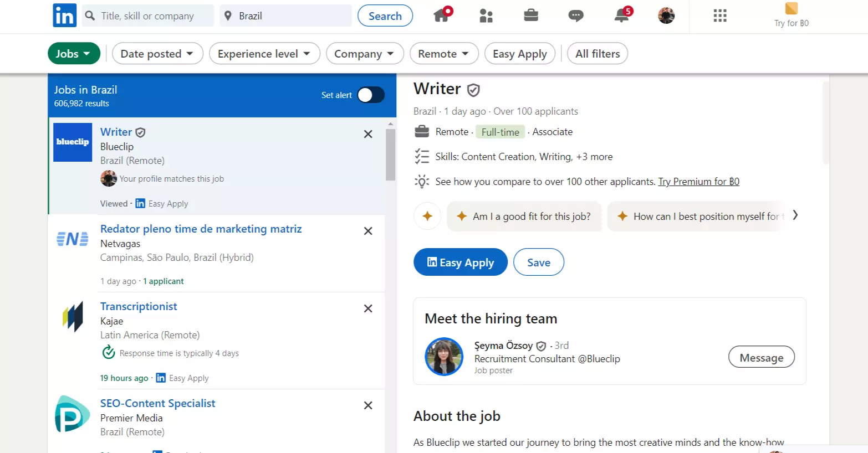
Task: Toggle the Set alert switch
Action: click(x=371, y=95)
